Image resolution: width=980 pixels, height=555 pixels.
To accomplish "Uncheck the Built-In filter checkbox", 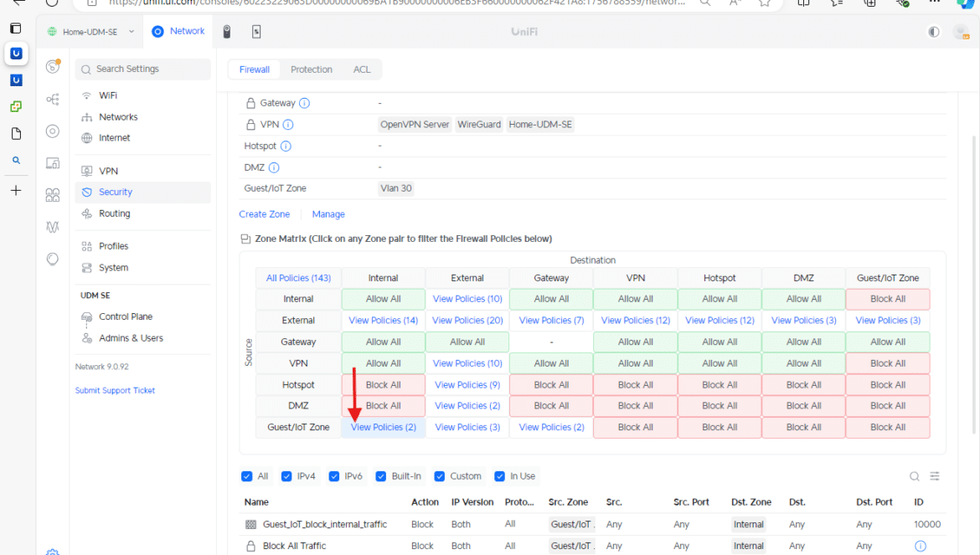I will (x=380, y=476).
